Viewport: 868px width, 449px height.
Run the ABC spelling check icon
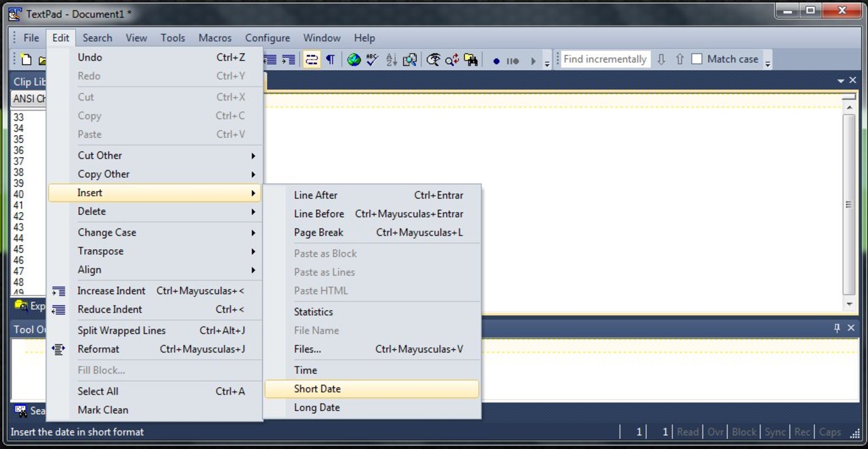tap(372, 59)
